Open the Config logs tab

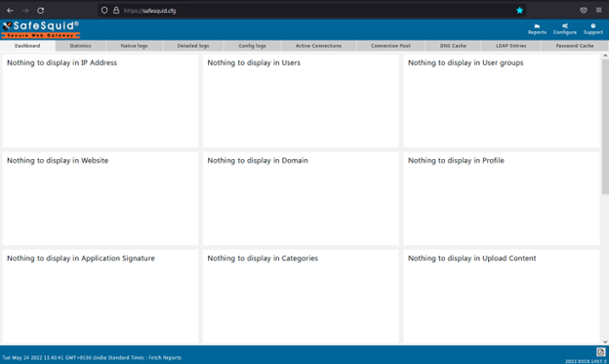(252, 46)
